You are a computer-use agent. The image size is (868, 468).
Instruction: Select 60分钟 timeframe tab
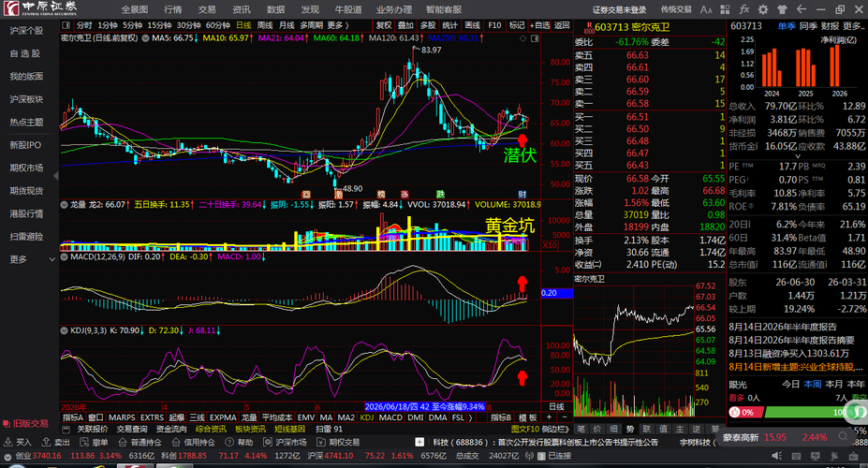pos(218,25)
